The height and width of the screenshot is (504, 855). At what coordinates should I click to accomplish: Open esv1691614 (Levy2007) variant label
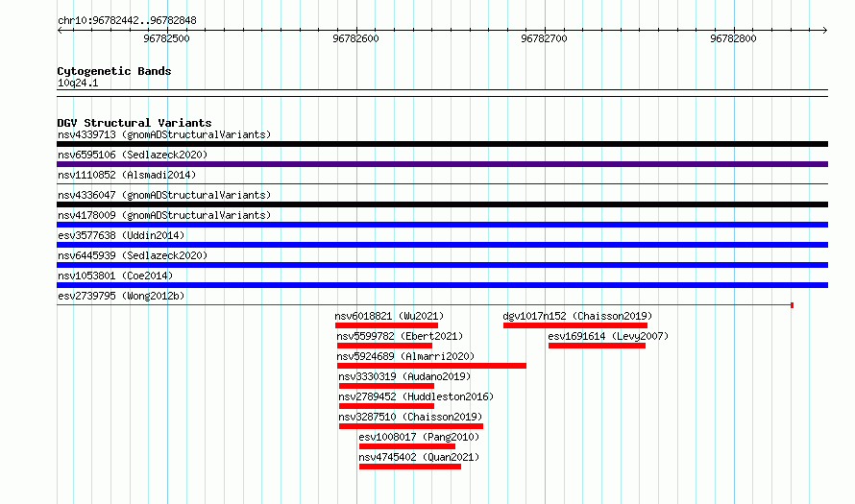(x=608, y=336)
